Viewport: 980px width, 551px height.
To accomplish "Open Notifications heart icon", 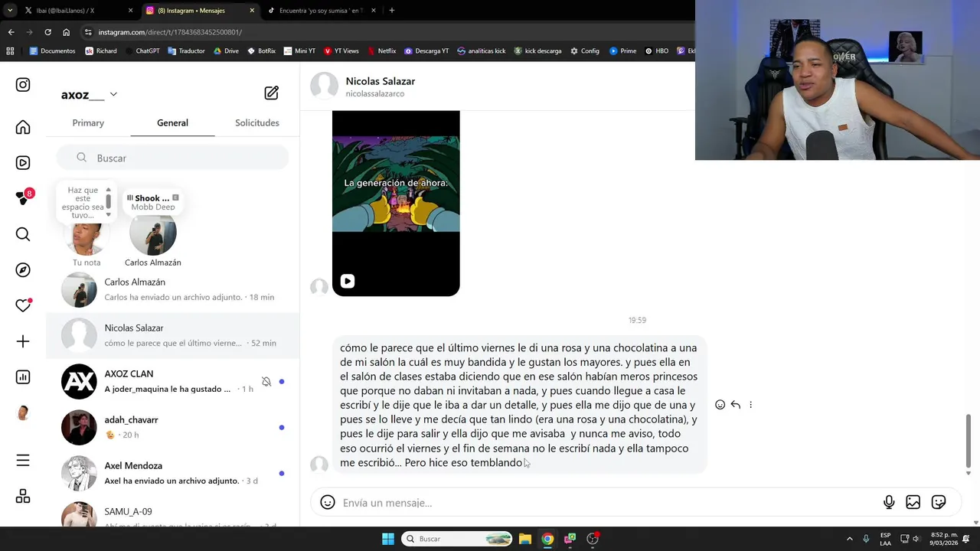I will tap(23, 305).
